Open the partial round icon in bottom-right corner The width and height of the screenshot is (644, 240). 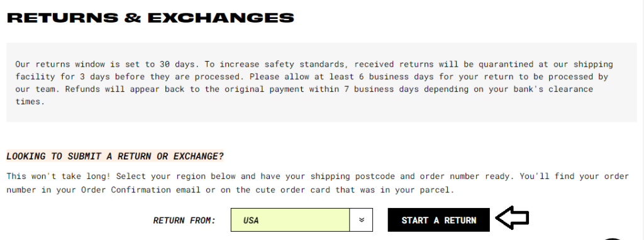[x=613, y=238]
